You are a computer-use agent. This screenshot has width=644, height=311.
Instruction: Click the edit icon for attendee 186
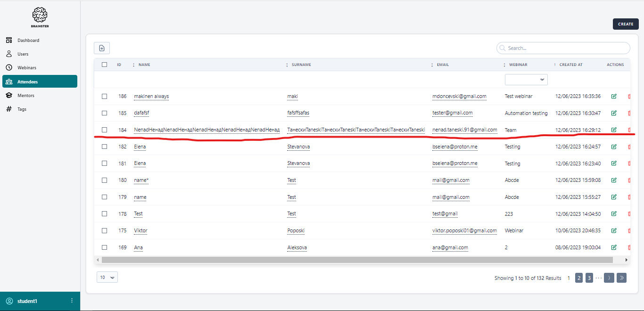pos(613,97)
